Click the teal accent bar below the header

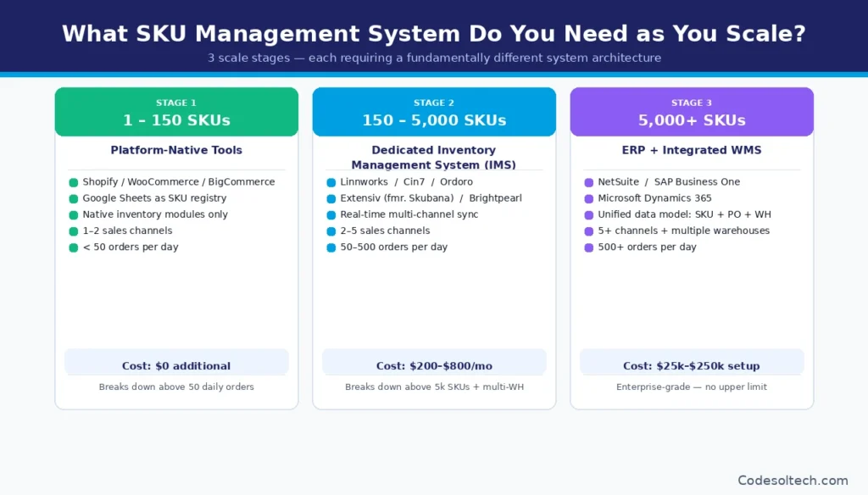tap(434, 75)
